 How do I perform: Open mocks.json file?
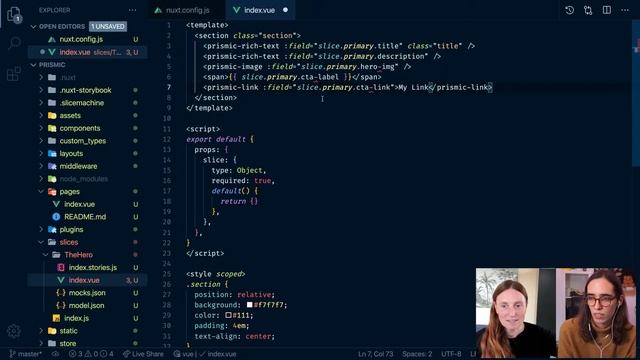[88, 293]
